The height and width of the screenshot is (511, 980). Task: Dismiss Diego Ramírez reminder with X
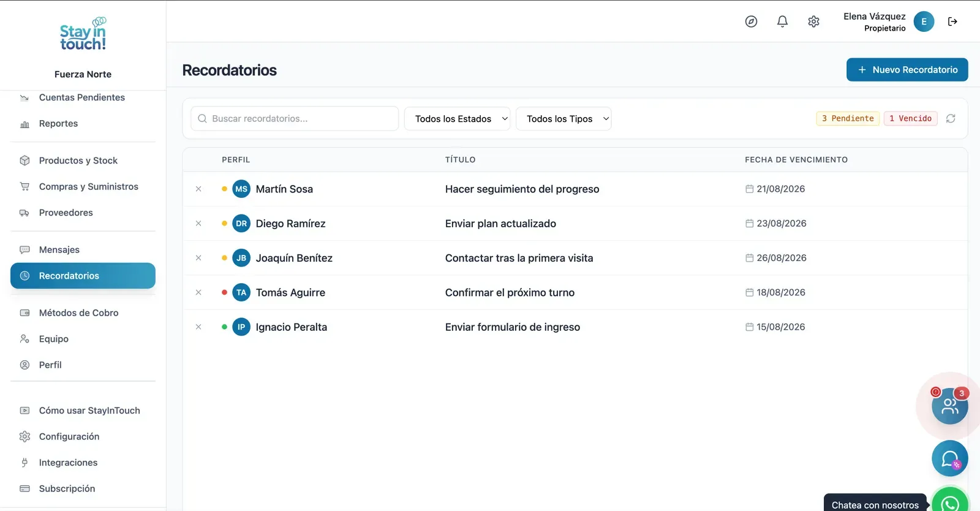coord(198,224)
